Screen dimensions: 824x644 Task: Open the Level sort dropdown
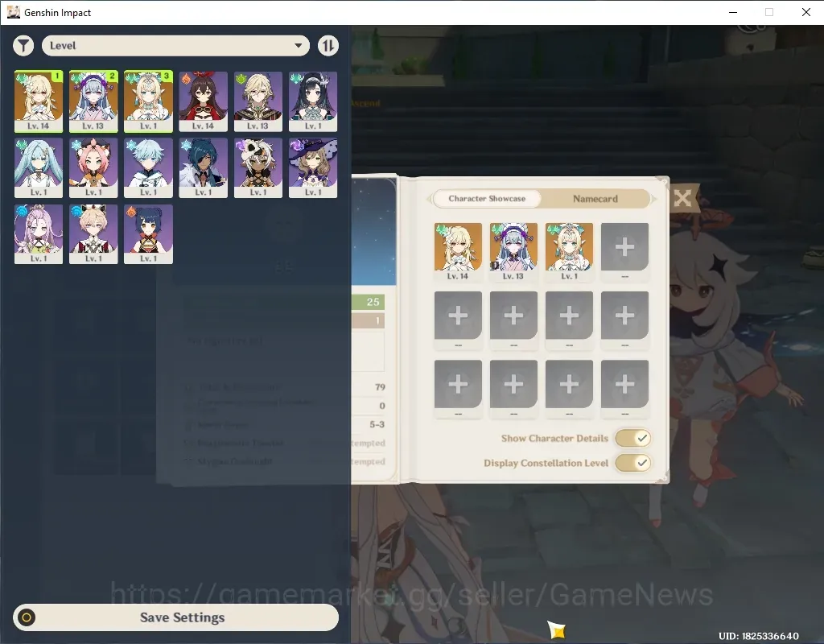point(175,46)
